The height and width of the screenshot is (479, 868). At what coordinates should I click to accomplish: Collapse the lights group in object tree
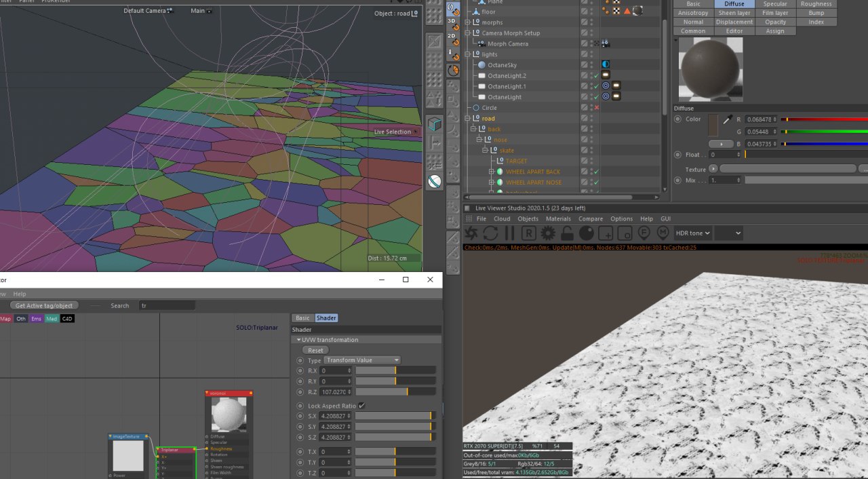(467, 54)
